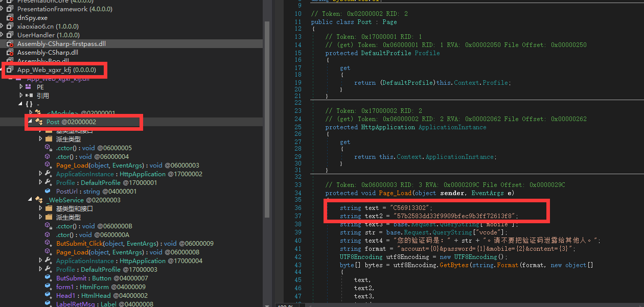The image size is (644, 307).
Task: Click the dnSpy.exe assembly icon
Action: (x=10, y=17)
